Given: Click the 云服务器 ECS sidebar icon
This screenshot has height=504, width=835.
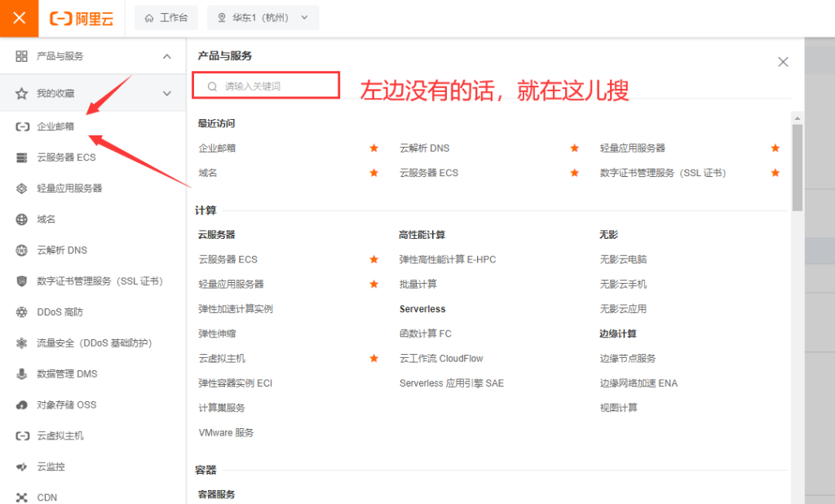Looking at the screenshot, I should (x=21, y=157).
